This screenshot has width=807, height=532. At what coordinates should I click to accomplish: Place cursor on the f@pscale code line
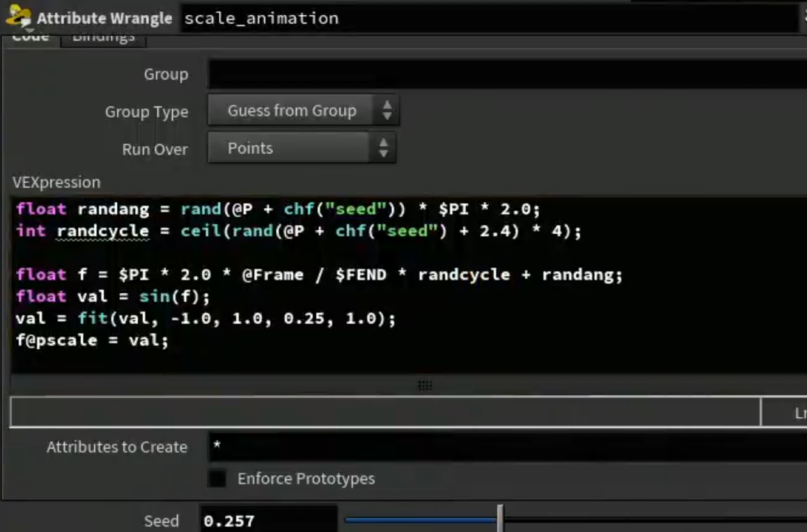click(x=92, y=340)
